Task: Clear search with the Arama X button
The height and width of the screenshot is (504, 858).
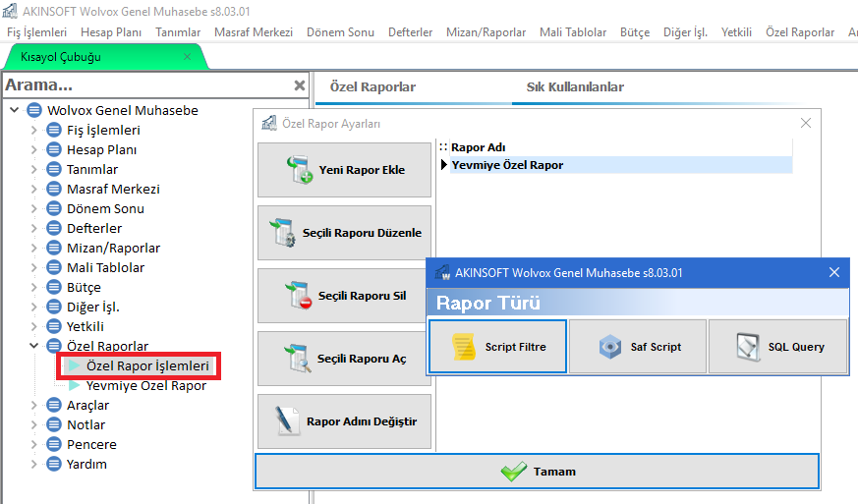Action: pyautogui.click(x=300, y=85)
